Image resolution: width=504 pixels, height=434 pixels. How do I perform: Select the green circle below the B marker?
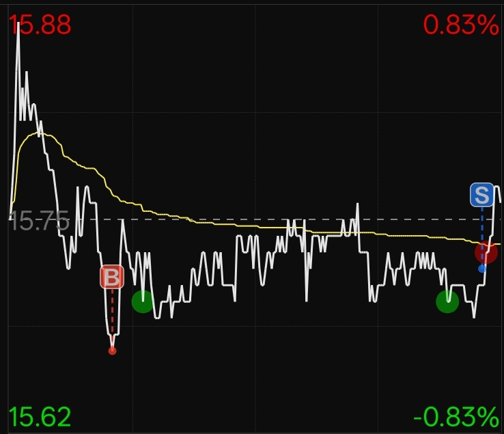pyautogui.click(x=143, y=301)
